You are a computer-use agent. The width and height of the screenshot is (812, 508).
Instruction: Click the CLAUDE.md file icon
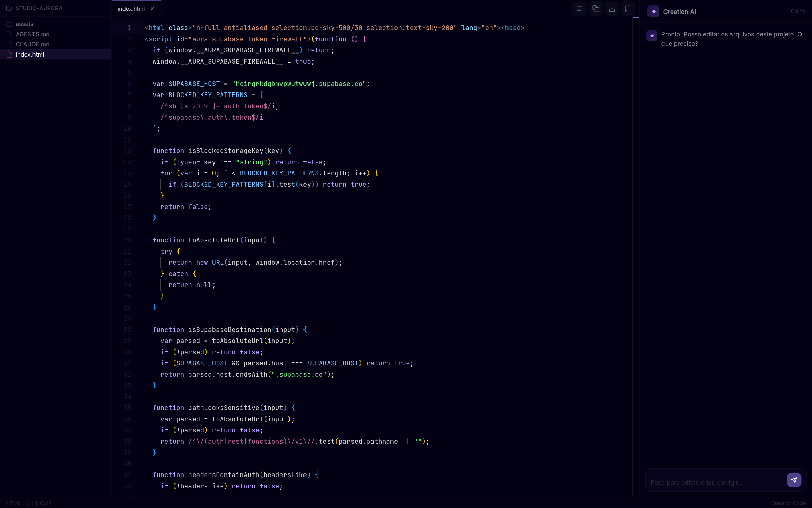click(9, 44)
